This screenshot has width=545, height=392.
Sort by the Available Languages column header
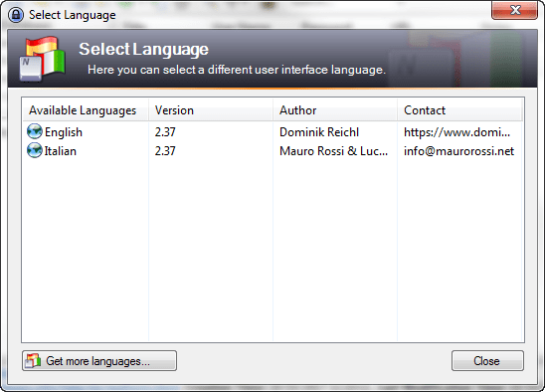86,110
